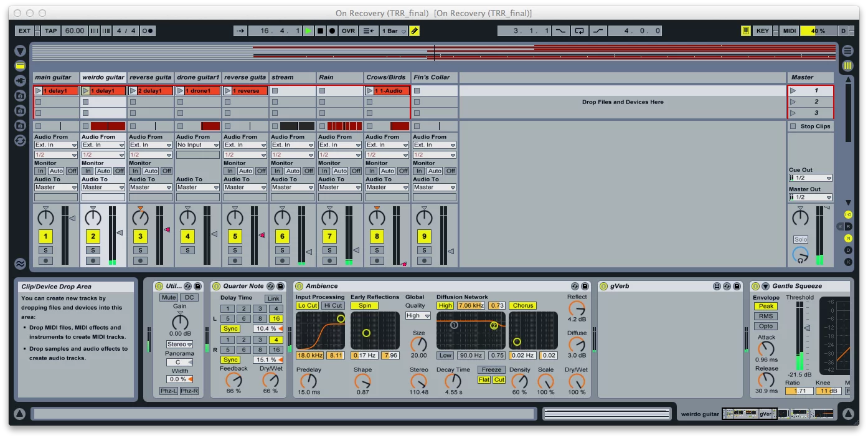
Task: Open the Plug-In Device Browser
Action: pos(19,79)
